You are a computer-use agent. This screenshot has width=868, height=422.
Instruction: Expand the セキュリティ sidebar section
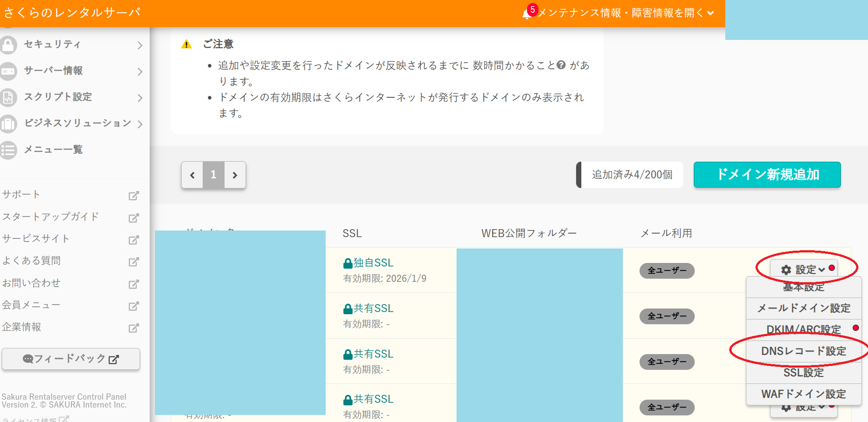140,45
